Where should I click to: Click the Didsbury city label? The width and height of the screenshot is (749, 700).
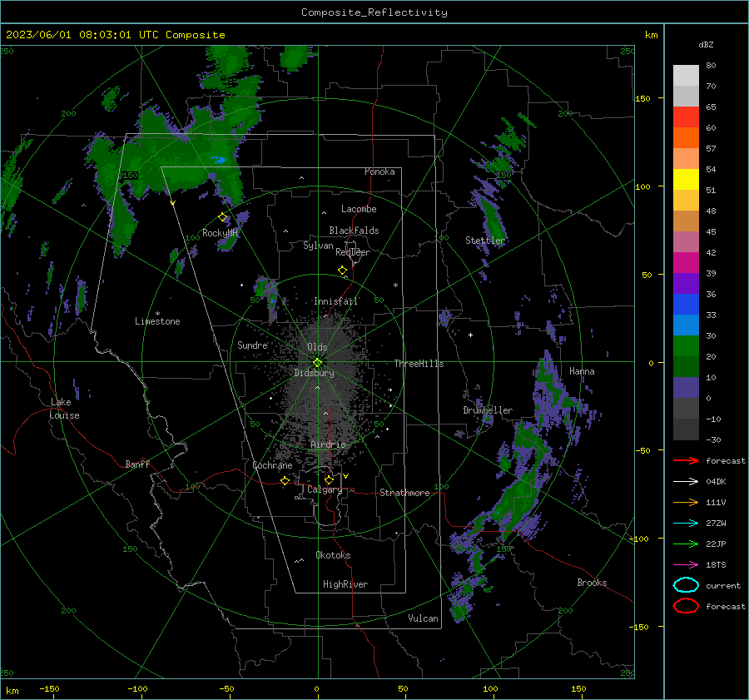click(x=314, y=373)
